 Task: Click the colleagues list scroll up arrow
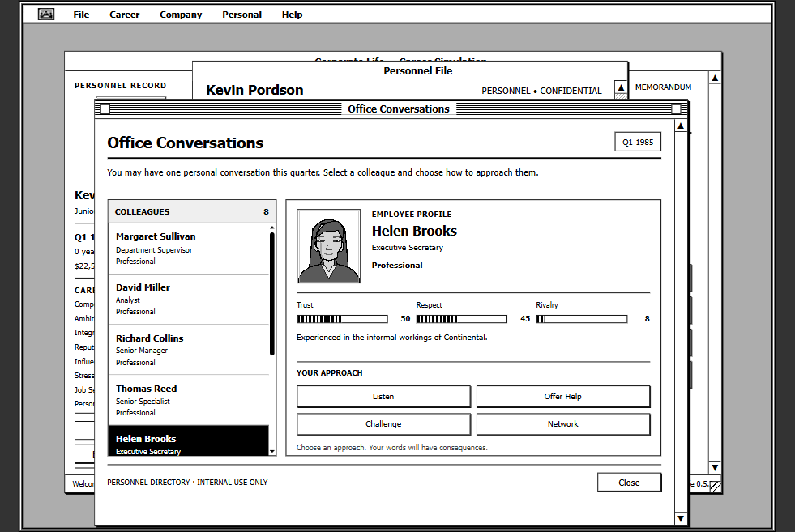tap(272, 227)
